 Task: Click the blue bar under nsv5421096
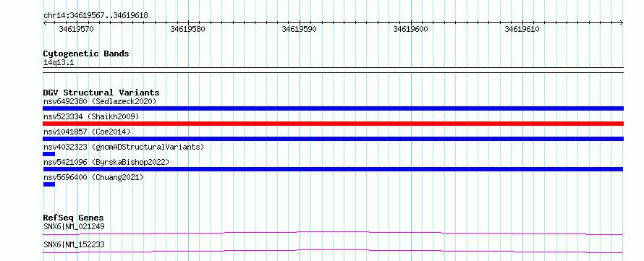point(333,169)
